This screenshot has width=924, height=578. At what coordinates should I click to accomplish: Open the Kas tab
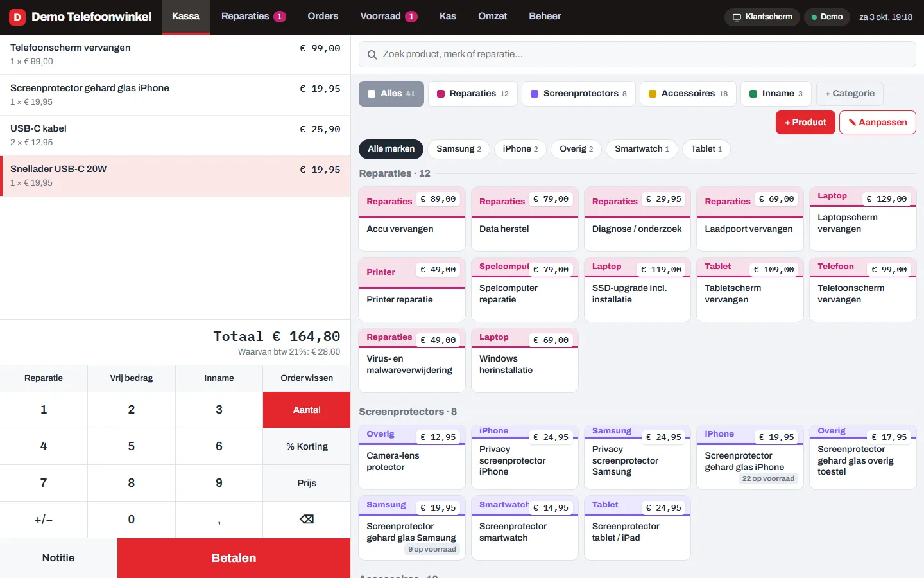tap(448, 17)
